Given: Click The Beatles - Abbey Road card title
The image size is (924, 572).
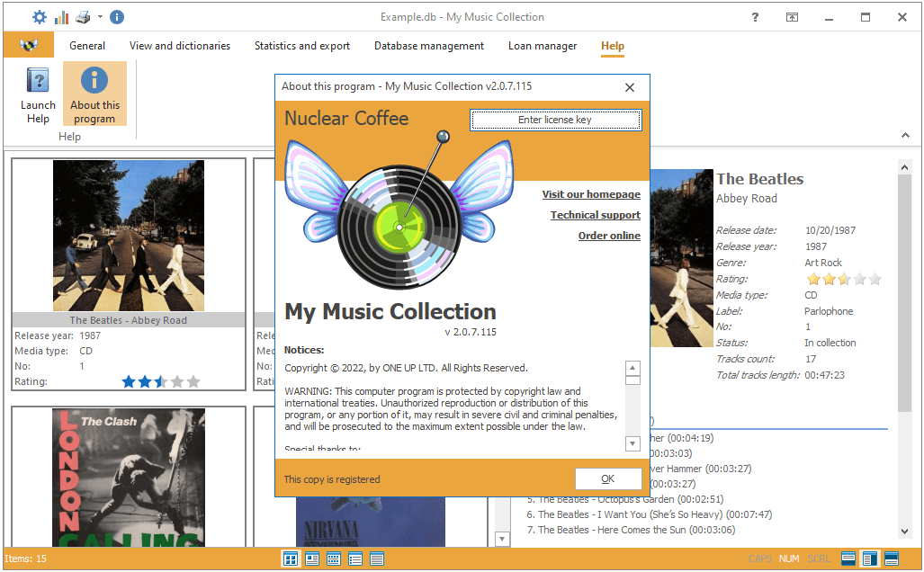Looking at the screenshot, I should (129, 320).
